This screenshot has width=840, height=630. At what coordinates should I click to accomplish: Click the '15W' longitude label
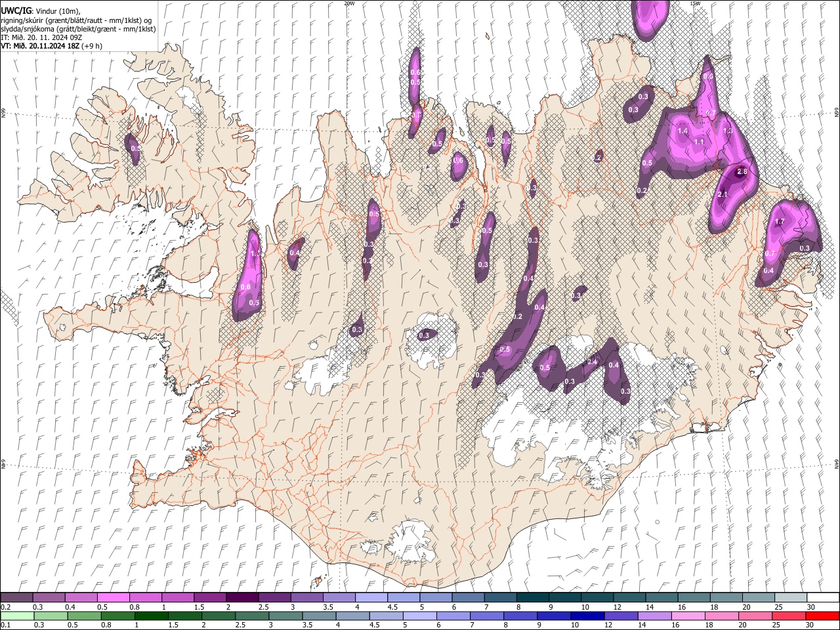(x=695, y=3)
